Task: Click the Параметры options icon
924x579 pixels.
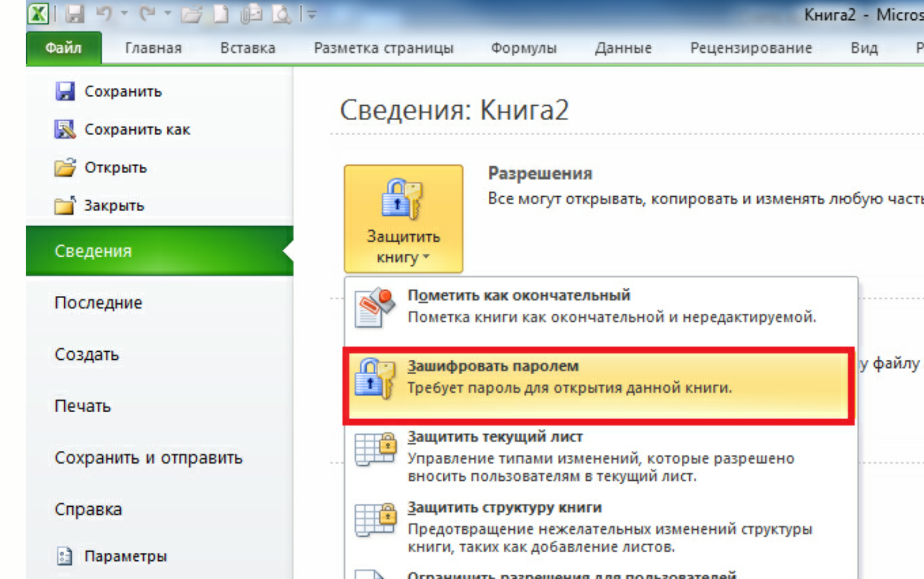Action: coord(65,556)
